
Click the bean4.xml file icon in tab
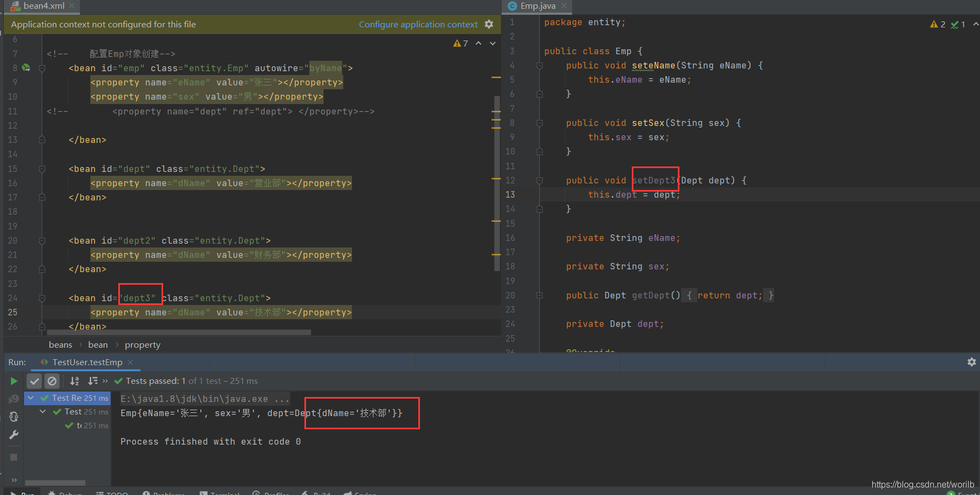pyautogui.click(x=15, y=6)
